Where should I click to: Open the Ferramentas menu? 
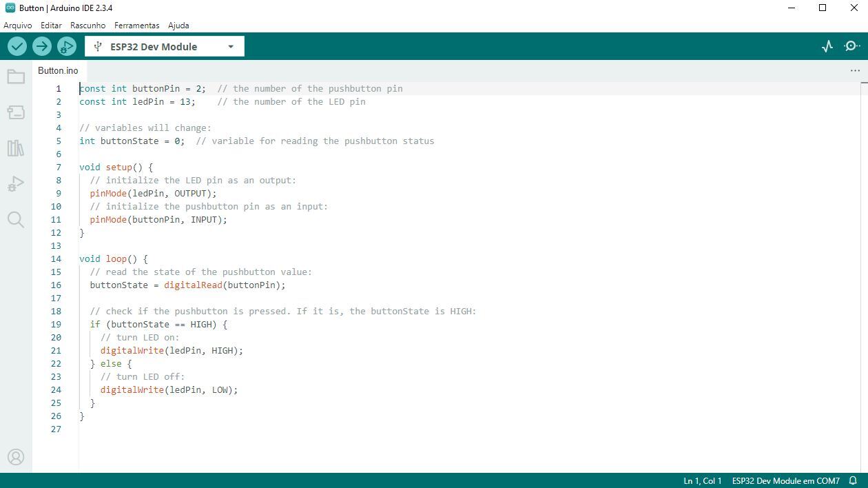(136, 25)
